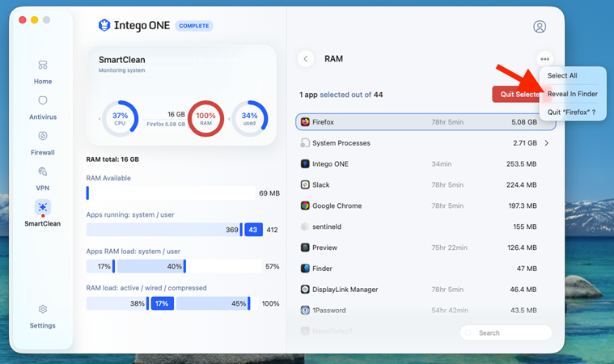
Task: Select the 1Password row name
Action: coord(329,311)
